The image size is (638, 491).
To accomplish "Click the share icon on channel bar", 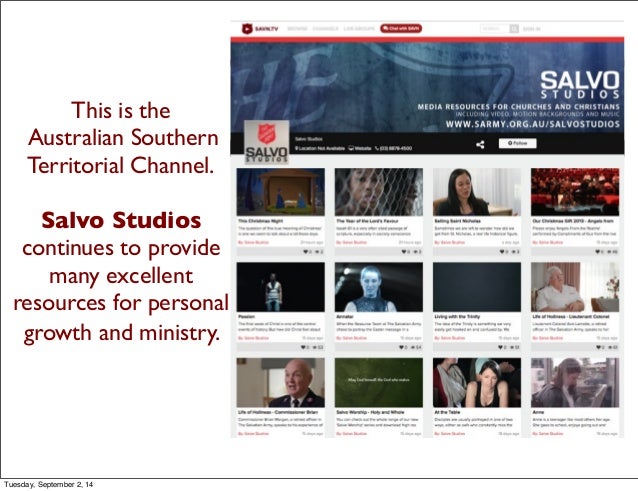I will 480,144.
